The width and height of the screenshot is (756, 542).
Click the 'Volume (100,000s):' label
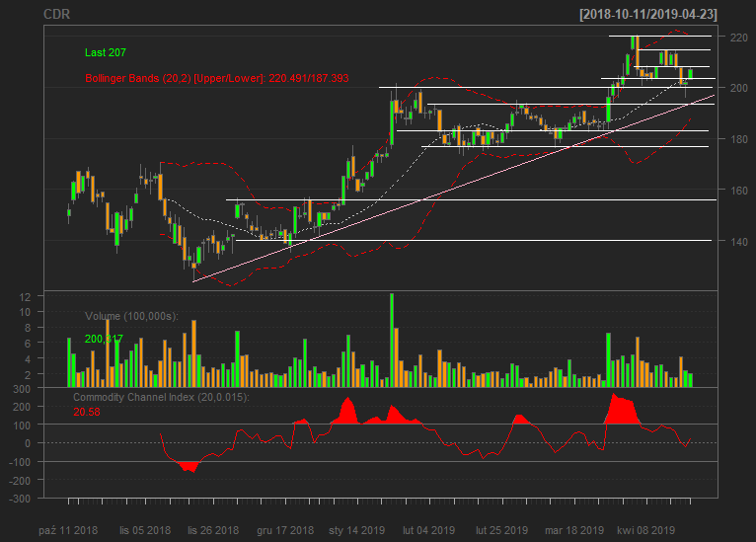point(131,316)
